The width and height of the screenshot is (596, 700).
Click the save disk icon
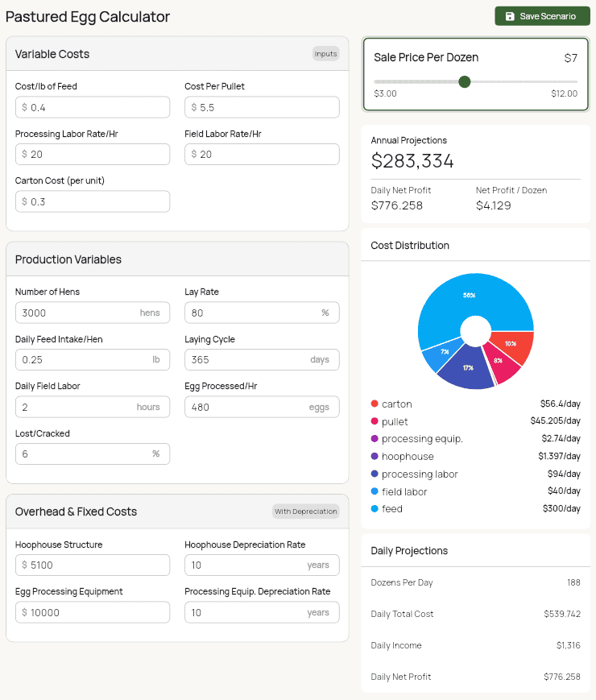[509, 16]
